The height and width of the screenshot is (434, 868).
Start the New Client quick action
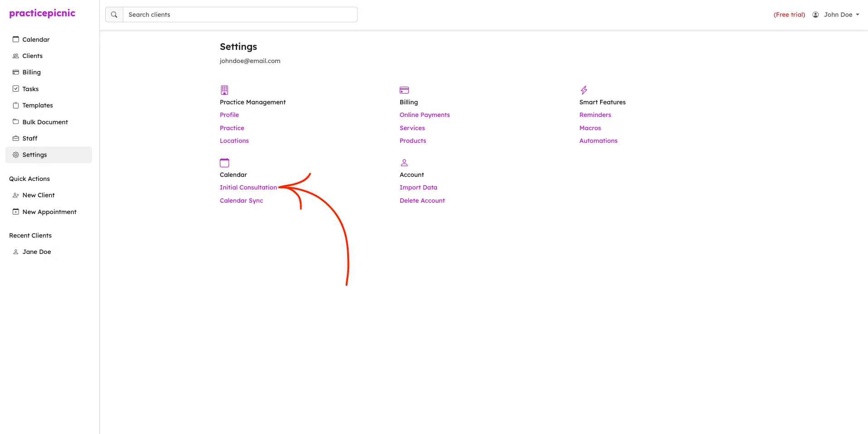[x=48, y=195]
